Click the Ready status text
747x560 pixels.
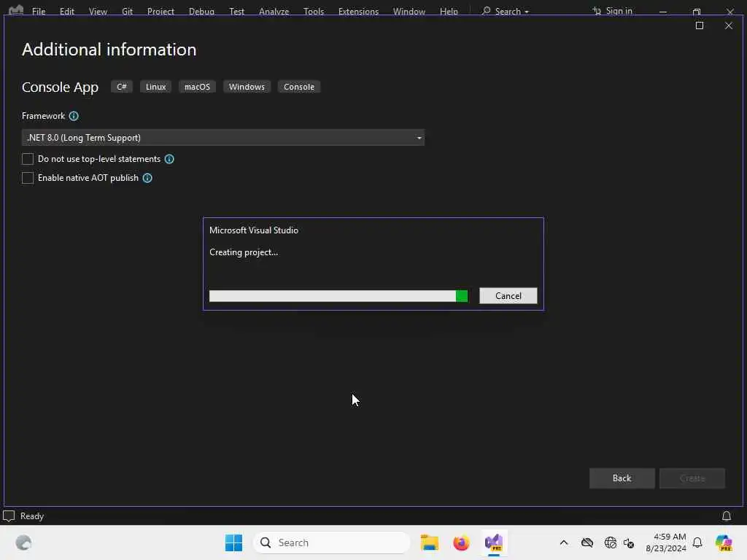pyautogui.click(x=32, y=516)
